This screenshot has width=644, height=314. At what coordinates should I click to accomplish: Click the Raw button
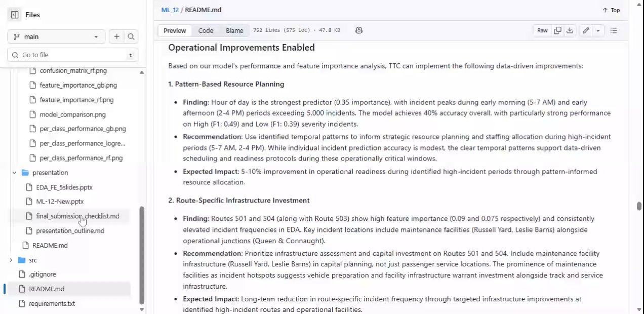point(542,30)
